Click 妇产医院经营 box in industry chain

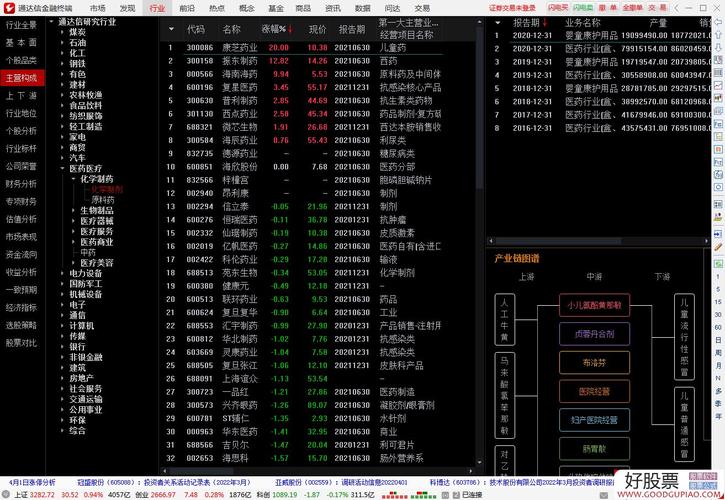point(594,420)
